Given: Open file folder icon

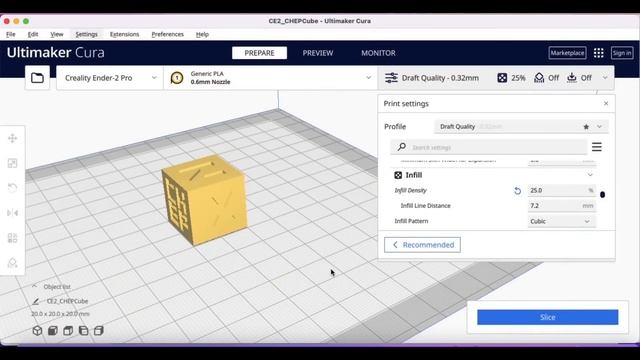Looking at the screenshot, I should click(x=37, y=78).
